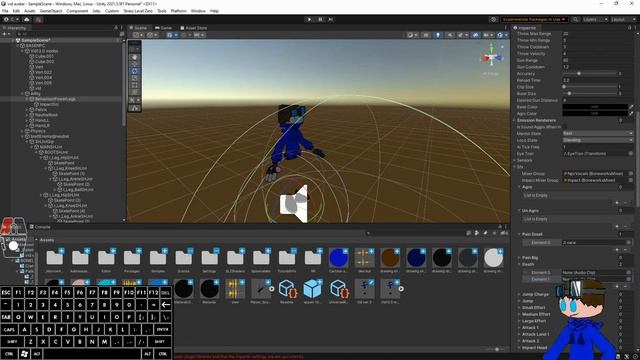
Task: Click the Hierarchy add plus button
Action: [x=5, y=34]
